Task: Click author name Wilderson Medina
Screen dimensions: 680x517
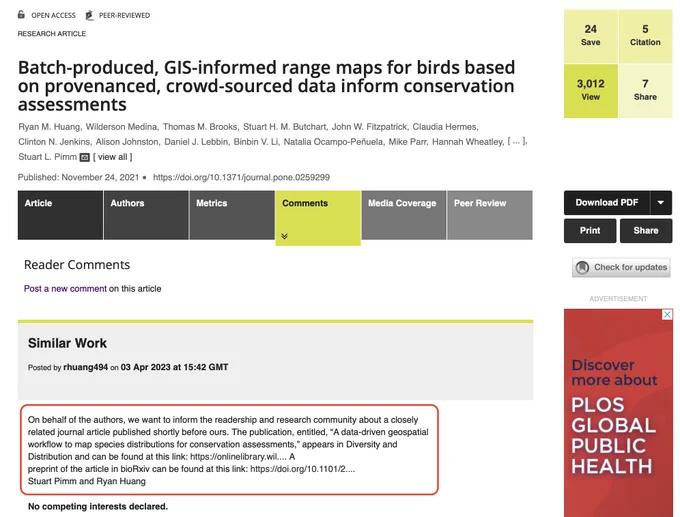Action: 121,127
